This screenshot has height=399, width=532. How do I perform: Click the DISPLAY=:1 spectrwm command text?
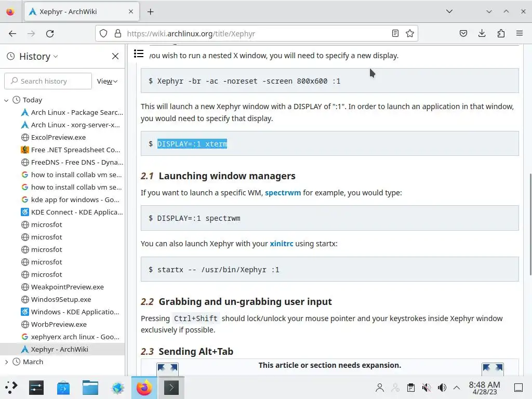click(198, 218)
